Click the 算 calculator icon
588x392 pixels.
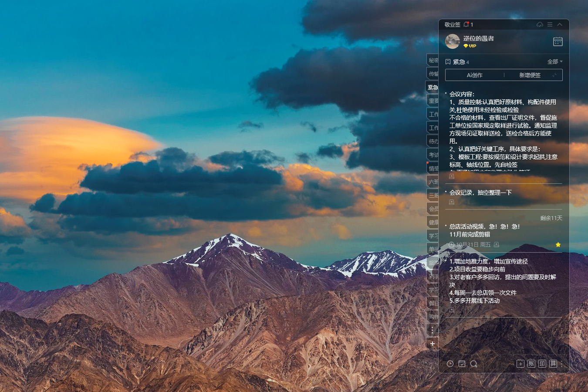[553, 364]
